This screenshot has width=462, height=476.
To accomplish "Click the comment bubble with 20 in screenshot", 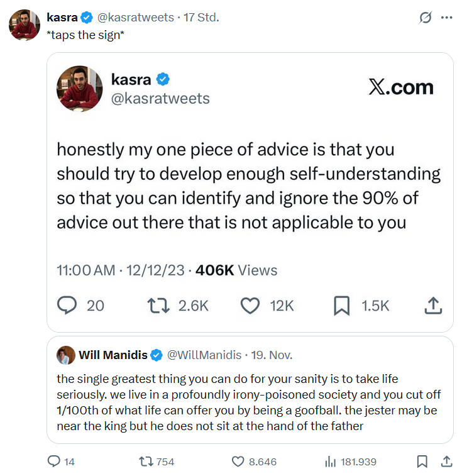I will (x=67, y=306).
